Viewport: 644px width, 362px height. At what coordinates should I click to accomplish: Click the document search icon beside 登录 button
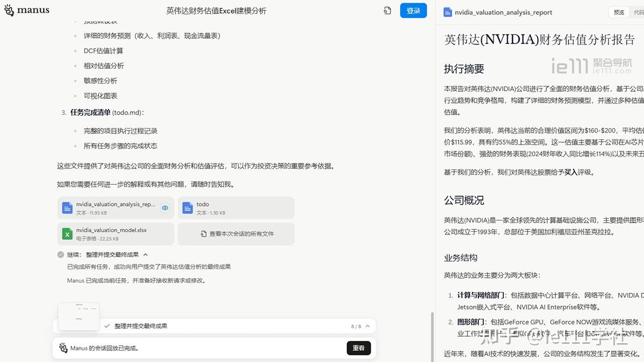point(387,11)
